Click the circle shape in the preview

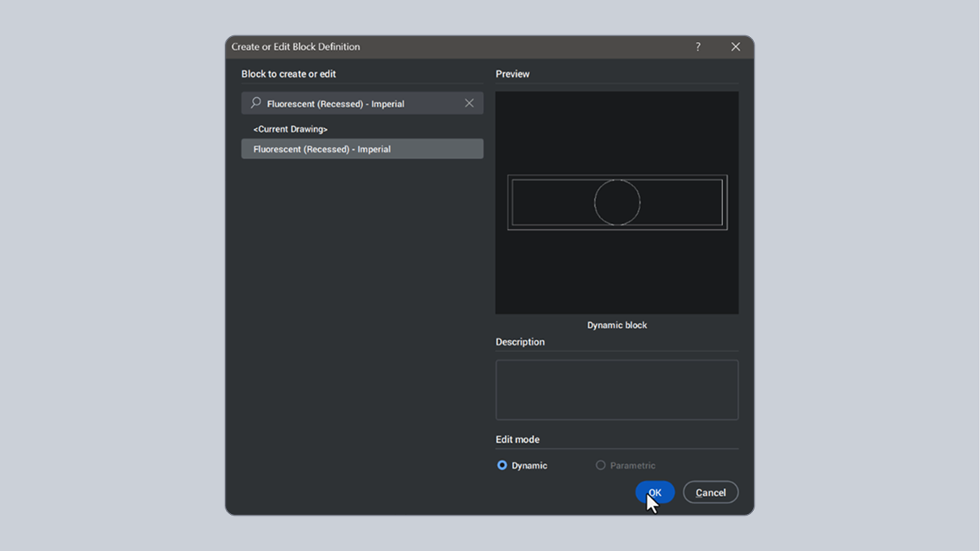pos(616,201)
